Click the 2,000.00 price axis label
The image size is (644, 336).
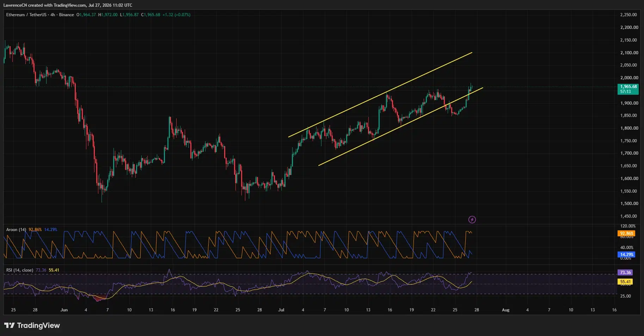pos(629,78)
